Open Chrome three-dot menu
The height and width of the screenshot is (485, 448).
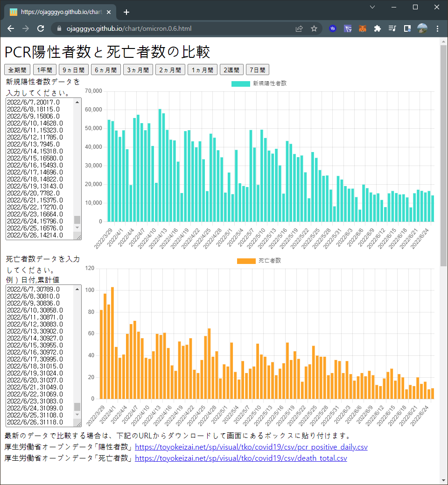pyautogui.click(x=437, y=29)
